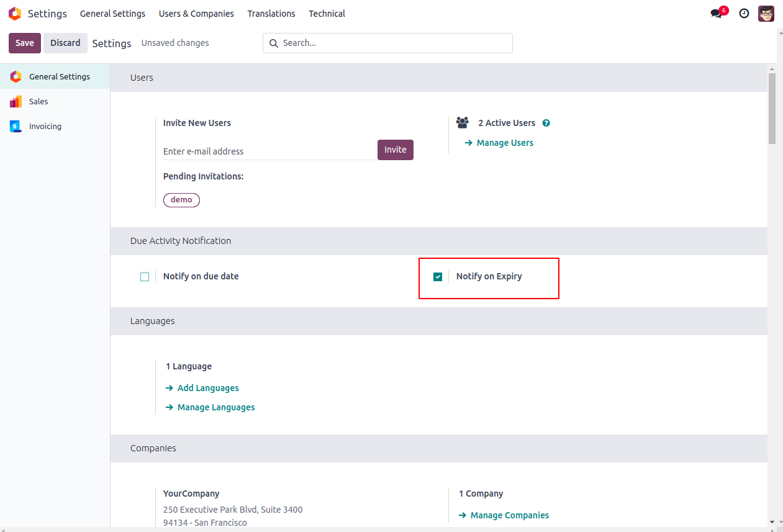Open the discuss messages icon
This screenshot has width=783, height=532.
coord(717,14)
